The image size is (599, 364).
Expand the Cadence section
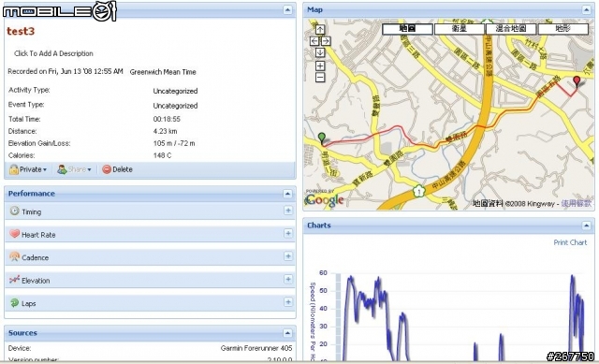pos(288,256)
